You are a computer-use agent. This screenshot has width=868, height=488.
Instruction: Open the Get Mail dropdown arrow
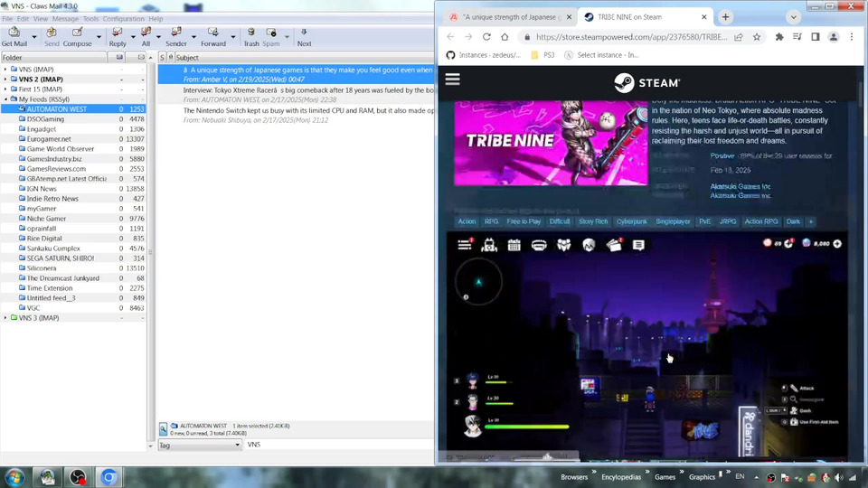(33, 38)
